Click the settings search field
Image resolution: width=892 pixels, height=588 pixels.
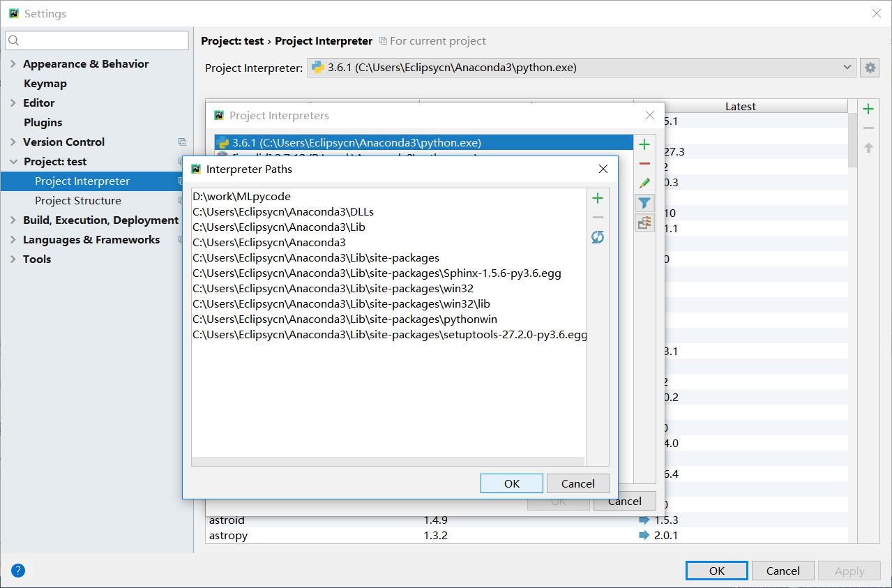pyautogui.click(x=97, y=40)
